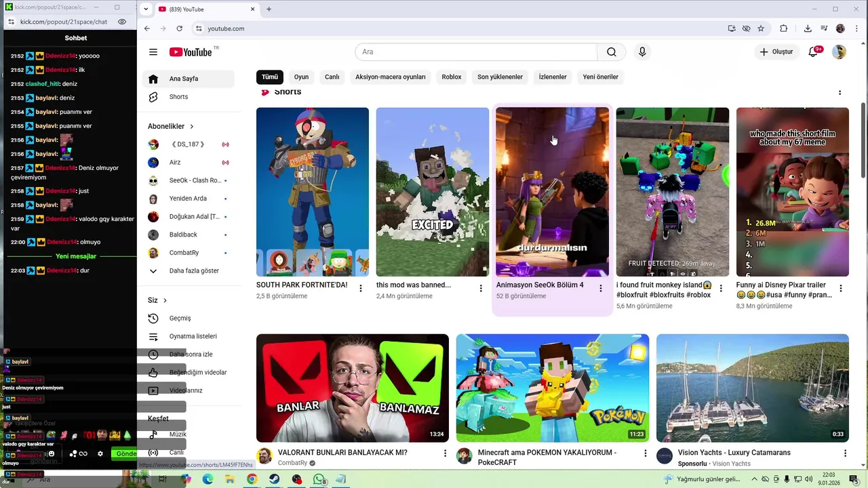Open Chrome downloads icon
868x488 pixels.
click(808, 28)
